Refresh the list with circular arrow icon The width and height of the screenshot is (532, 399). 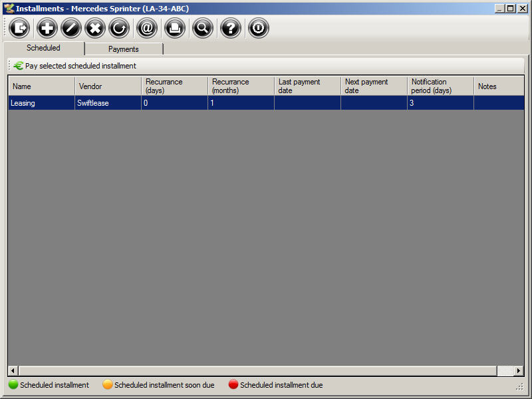pos(119,28)
